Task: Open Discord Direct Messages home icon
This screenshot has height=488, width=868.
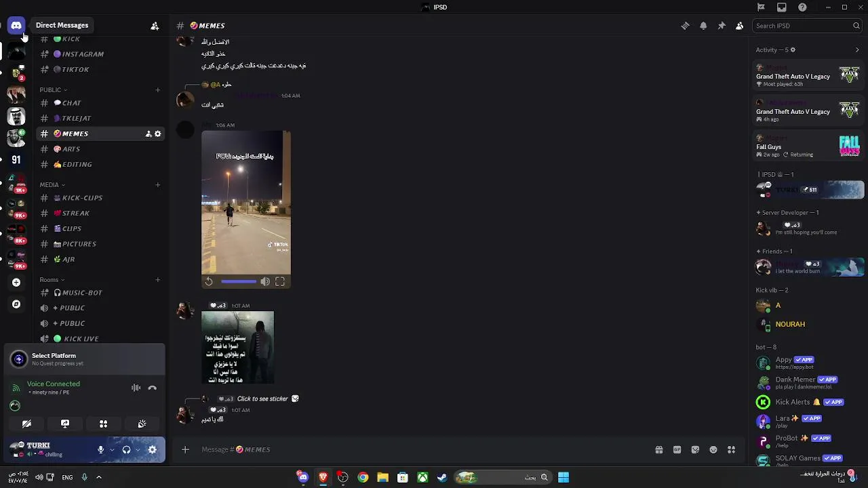Action: (16, 25)
